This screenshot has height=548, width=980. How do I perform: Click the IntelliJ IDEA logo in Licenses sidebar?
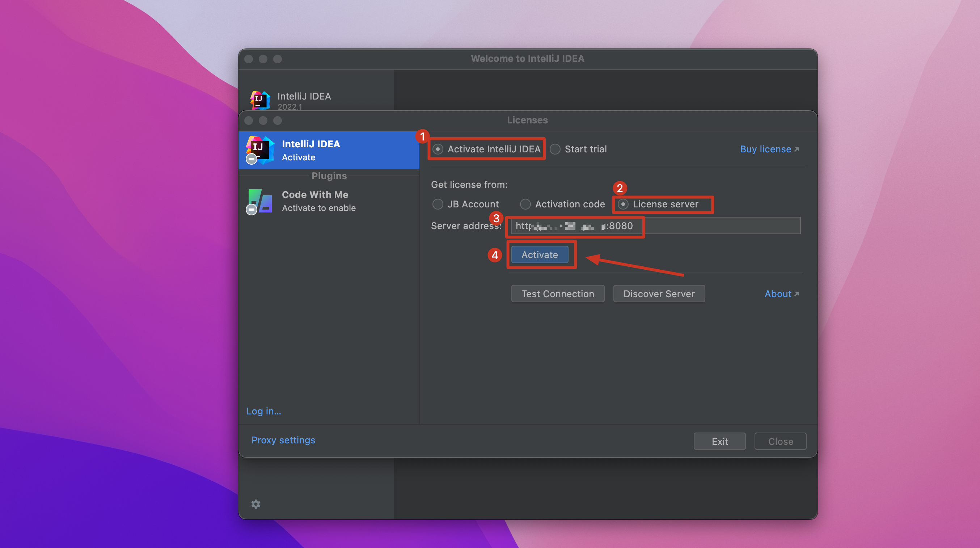pos(260,149)
